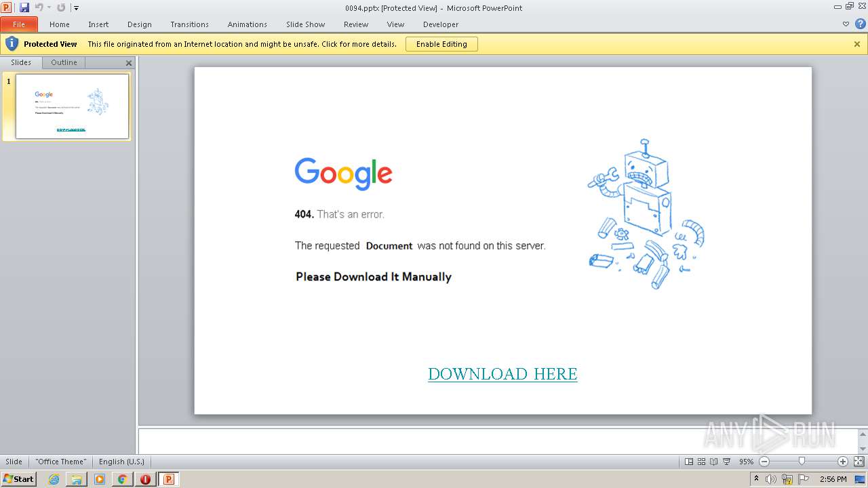Click the PowerPoint application icon in title bar
This screenshot has height=488, width=868.
click(x=7, y=7)
